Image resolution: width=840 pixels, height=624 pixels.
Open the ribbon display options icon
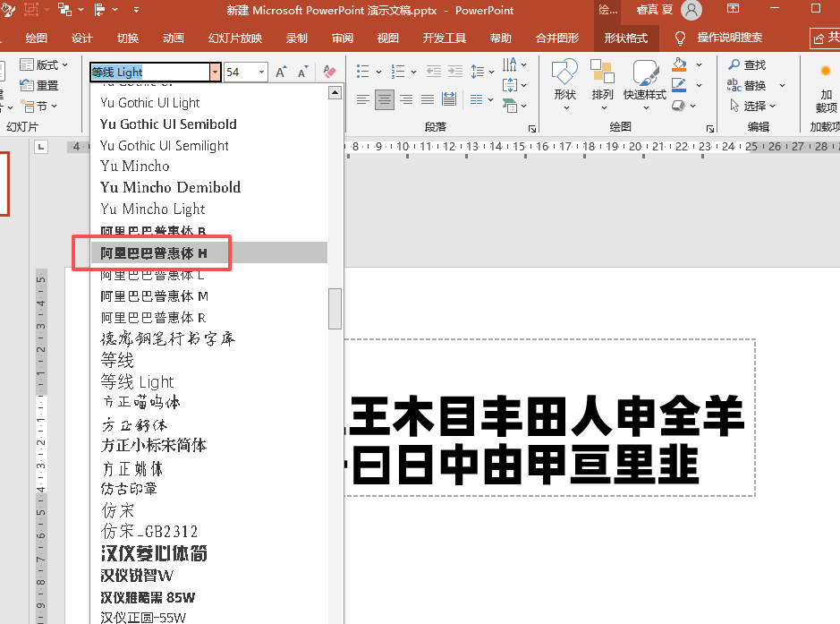click(733, 9)
